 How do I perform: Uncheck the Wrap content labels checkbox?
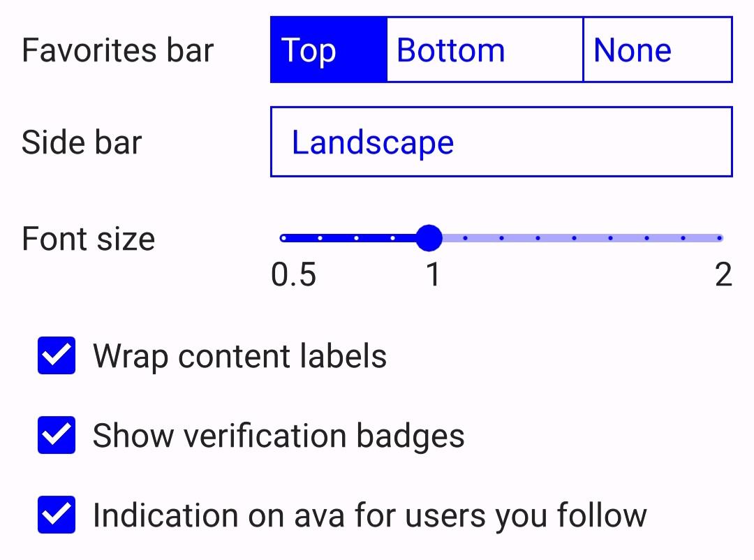(x=57, y=356)
